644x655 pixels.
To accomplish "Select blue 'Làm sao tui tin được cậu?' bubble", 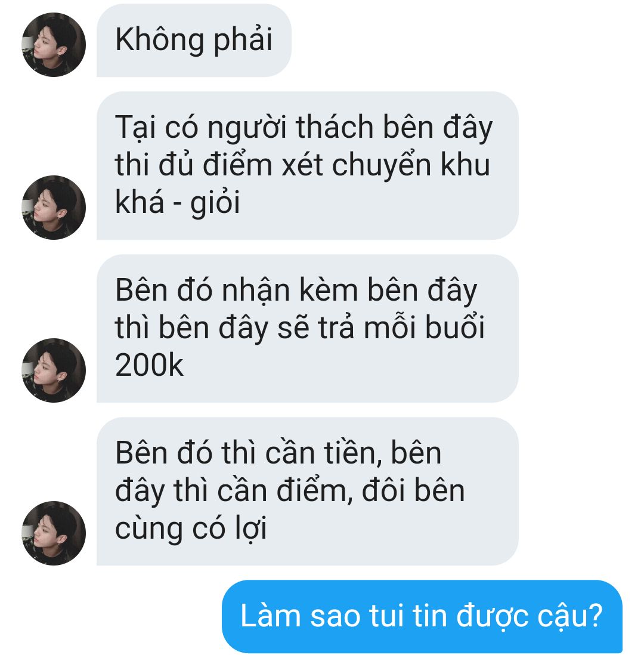I will (422, 617).
